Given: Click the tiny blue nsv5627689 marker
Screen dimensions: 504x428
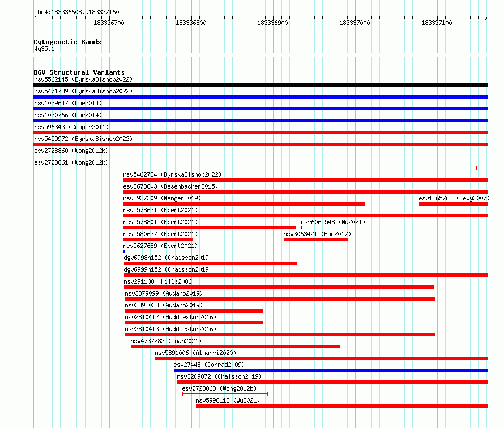Looking at the screenshot, I should (124, 251).
